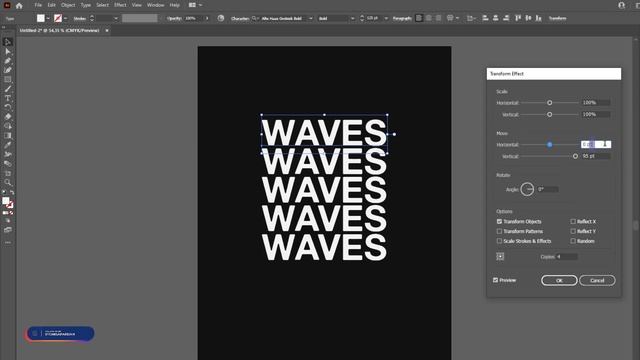Select the Untitled-2 document tab
This screenshot has height=360, width=640.
(59, 30)
